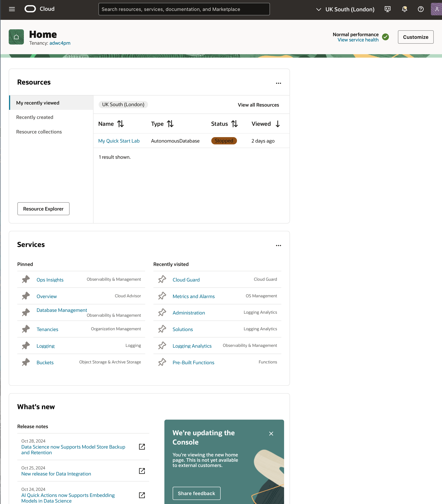Open the navigation hamburger menu
The width and height of the screenshot is (442, 504).
(12, 9)
